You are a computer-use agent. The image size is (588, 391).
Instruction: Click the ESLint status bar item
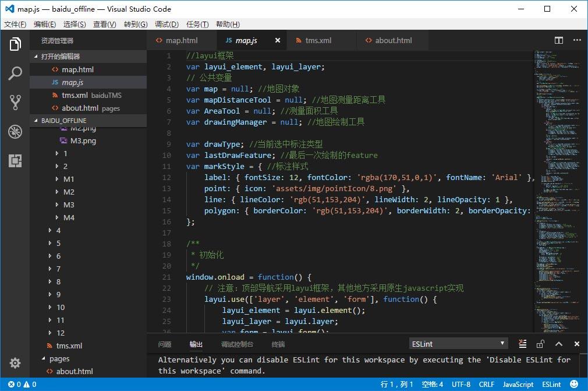[551, 384]
